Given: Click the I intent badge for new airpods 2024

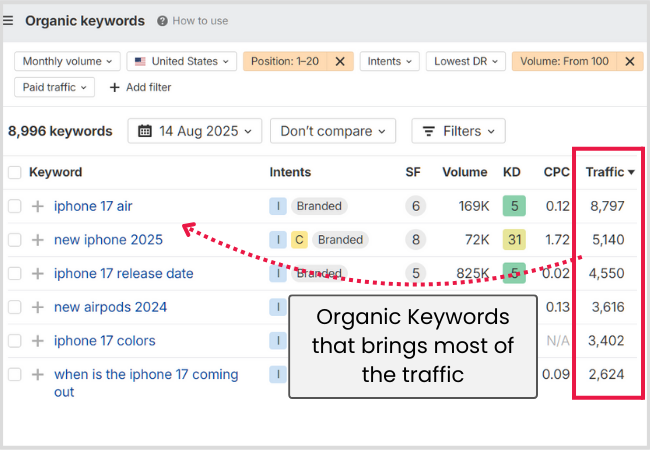Looking at the screenshot, I should click(278, 307).
